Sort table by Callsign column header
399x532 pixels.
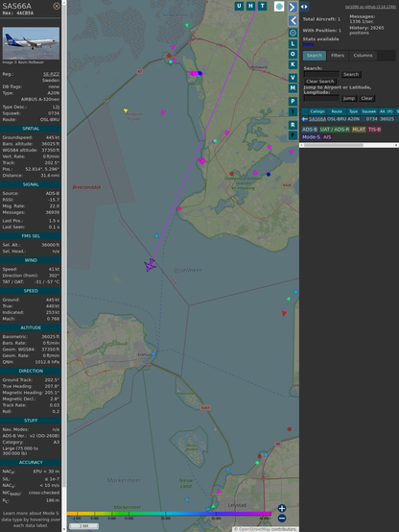click(x=317, y=111)
